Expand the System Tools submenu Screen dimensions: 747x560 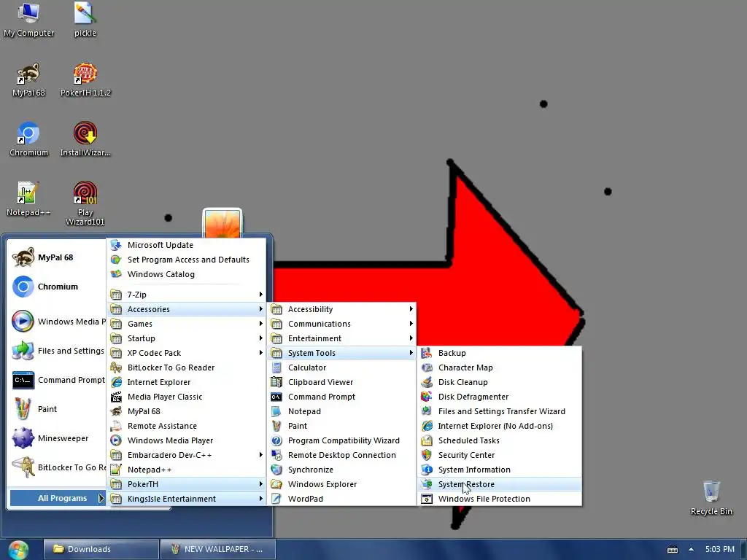click(x=341, y=353)
